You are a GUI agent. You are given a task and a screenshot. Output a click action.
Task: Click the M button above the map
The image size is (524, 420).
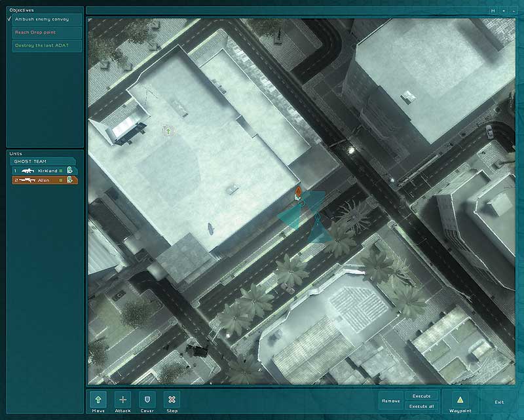[x=493, y=11]
